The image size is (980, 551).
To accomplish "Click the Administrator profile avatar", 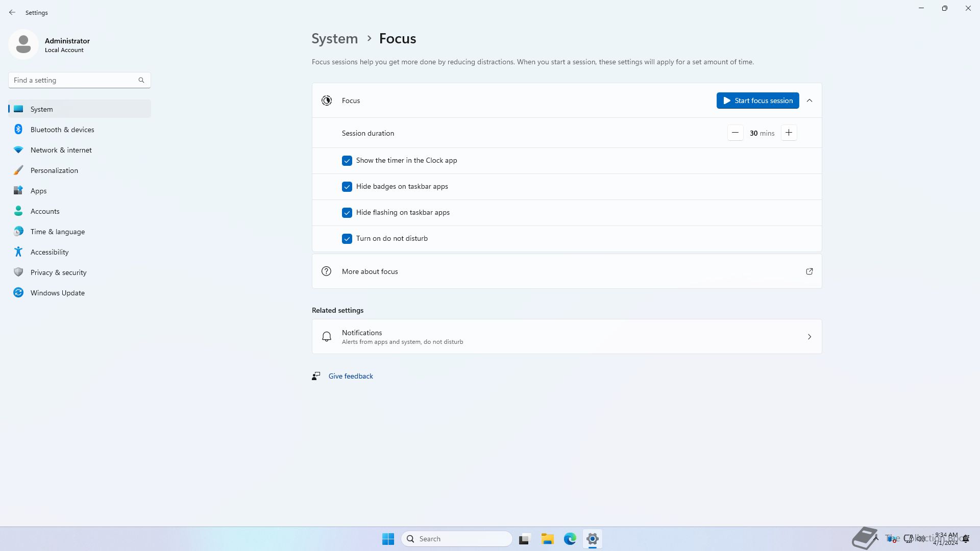I will 23,44.
